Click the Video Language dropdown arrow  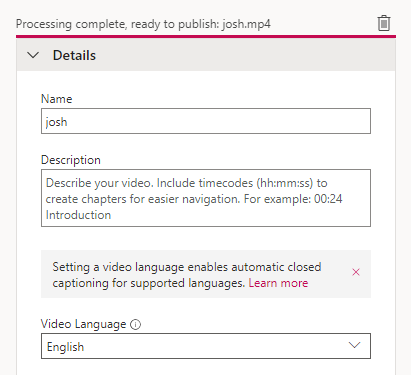pos(354,345)
